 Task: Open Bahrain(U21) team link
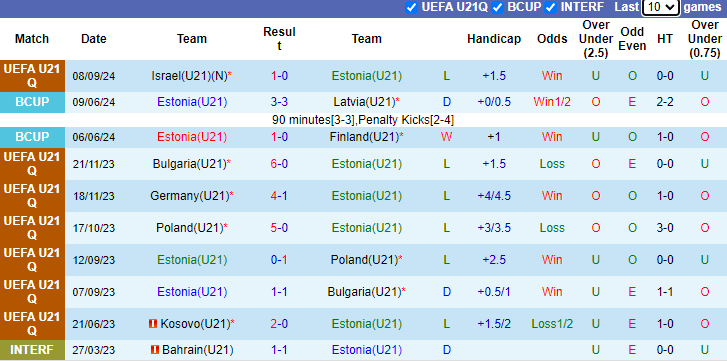(x=198, y=350)
